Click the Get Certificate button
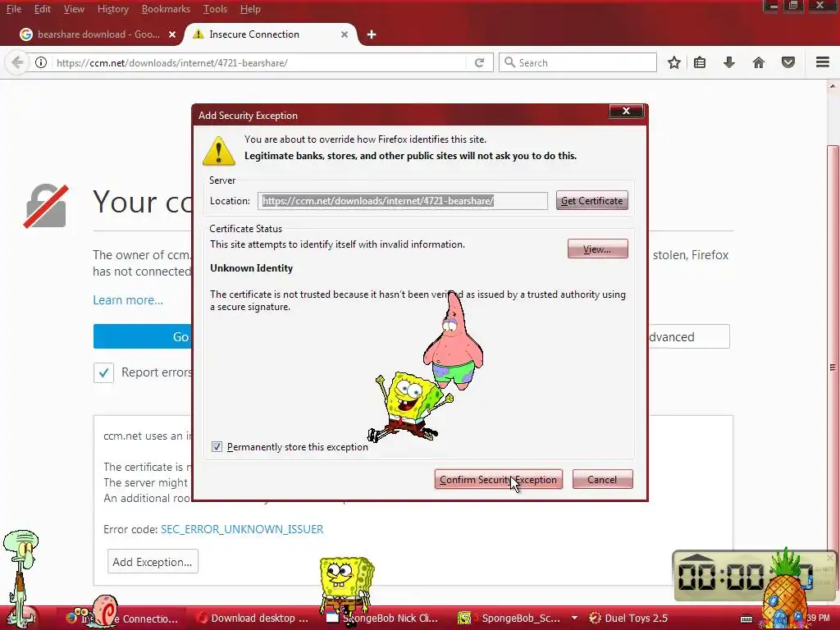The image size is (840, 630). 592,201
